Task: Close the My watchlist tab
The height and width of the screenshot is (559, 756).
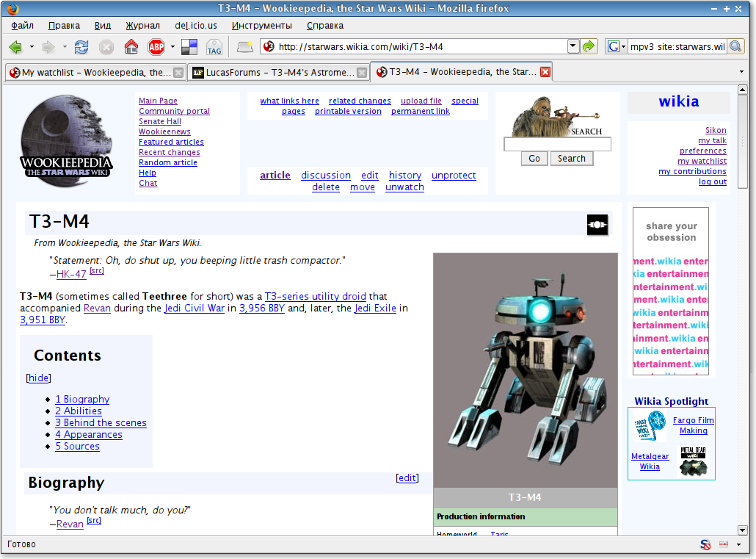Action: 178,73
